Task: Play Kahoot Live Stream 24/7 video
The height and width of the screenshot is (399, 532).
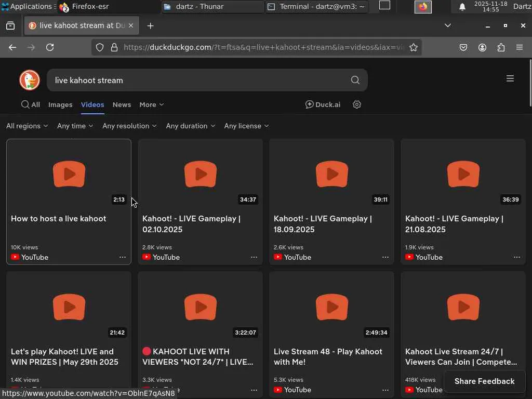Action: (463, 307)
